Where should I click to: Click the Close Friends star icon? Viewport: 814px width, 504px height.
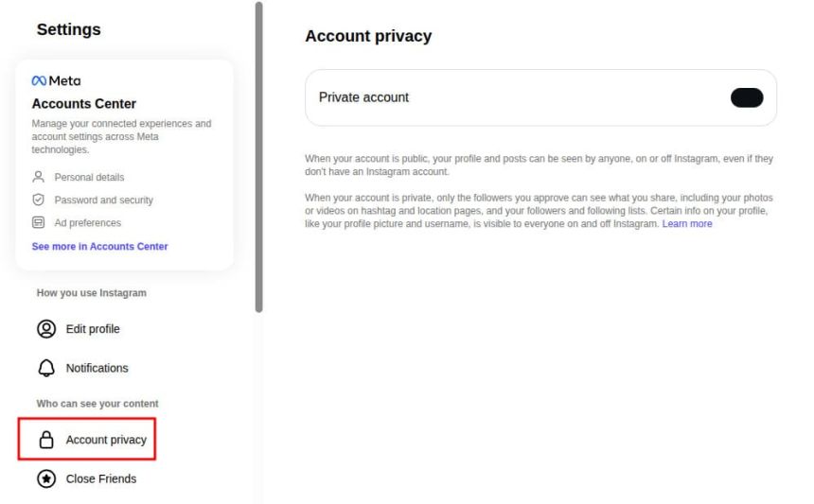[45, 478]
